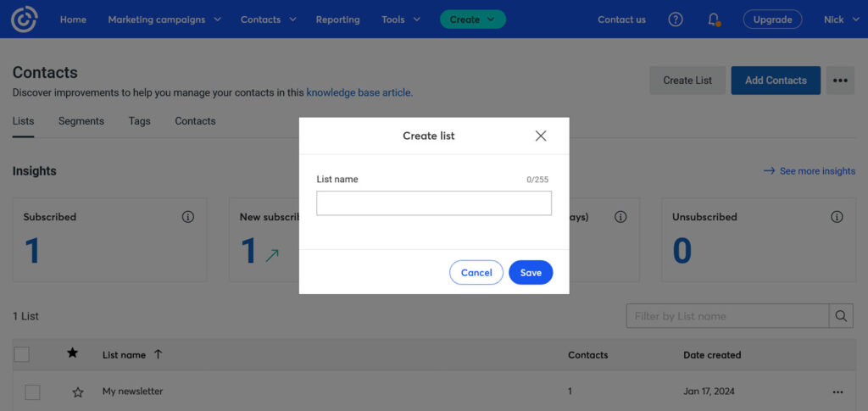Click the search magnifier icon for lists

841,316
